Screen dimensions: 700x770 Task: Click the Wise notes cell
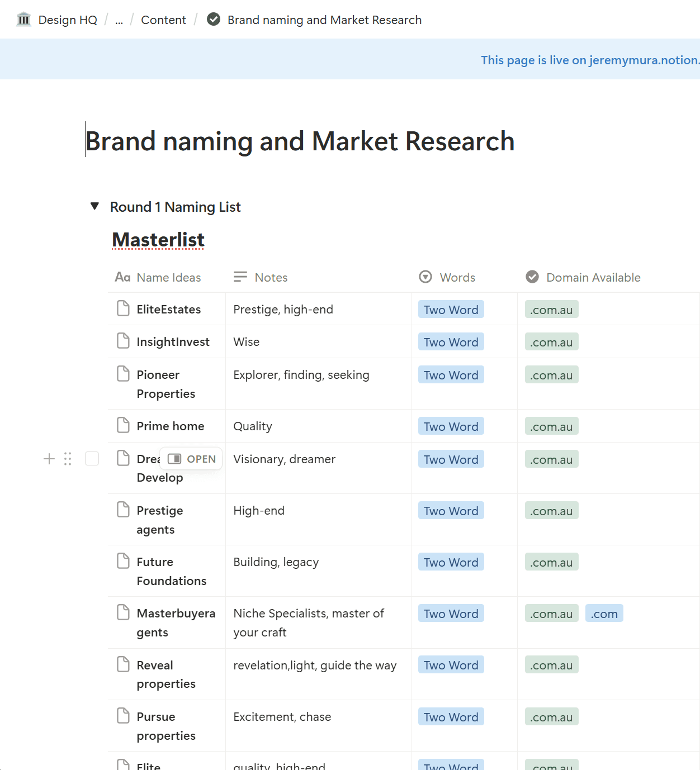point(318,341)
